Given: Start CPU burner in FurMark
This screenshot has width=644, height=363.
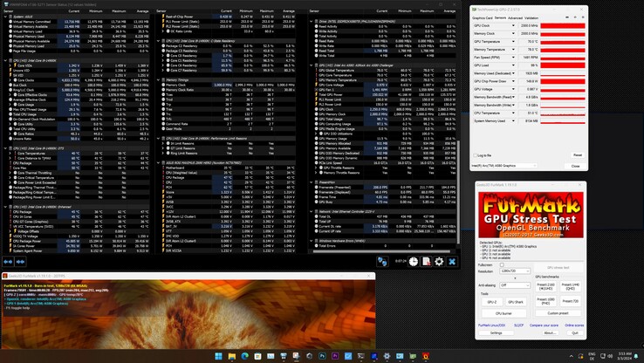Looking at the screenshot, I should (x=504, y=313).
